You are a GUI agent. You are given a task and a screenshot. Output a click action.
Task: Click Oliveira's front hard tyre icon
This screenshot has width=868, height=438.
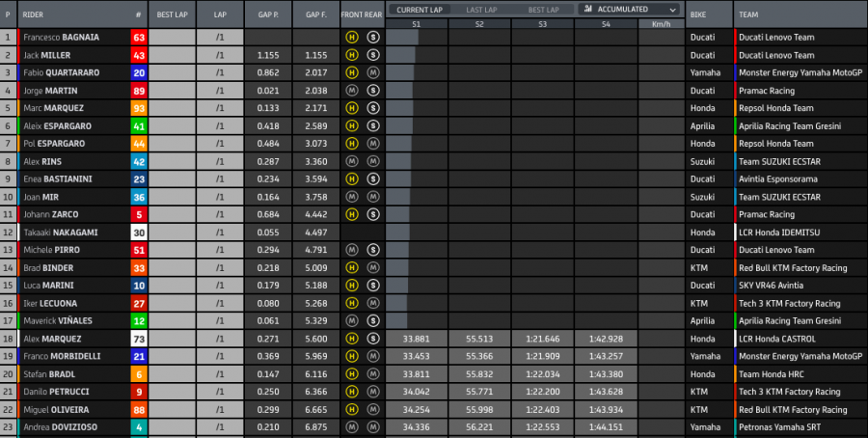click(353, 409)
